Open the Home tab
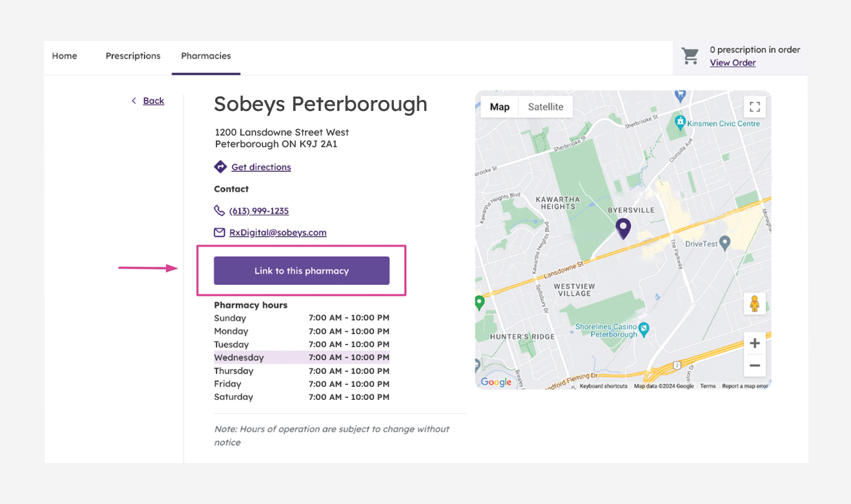This screenshot has height=504, width=851. [64, 55]
